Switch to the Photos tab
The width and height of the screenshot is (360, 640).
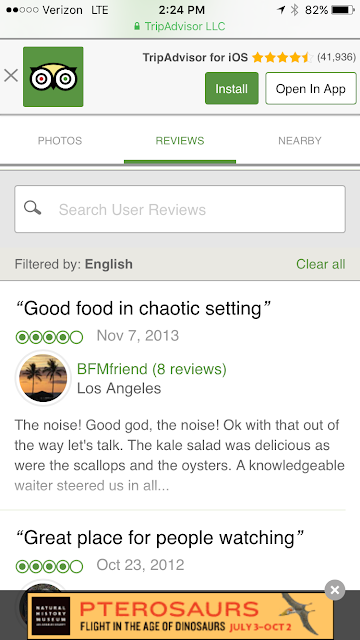point(60,141)
